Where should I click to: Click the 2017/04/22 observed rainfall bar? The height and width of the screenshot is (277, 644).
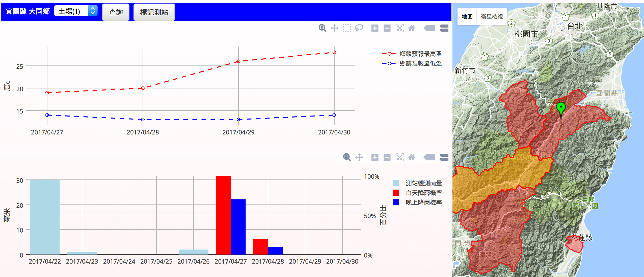click(x=45, y=217)
